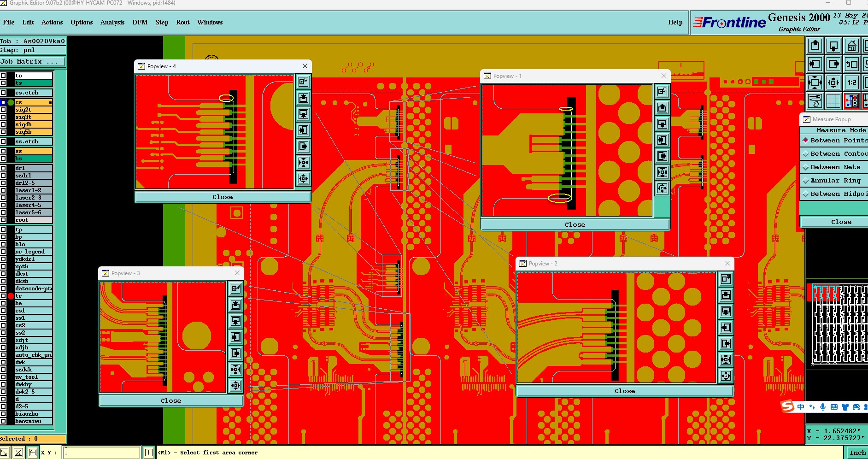Close Popview - 2 with Close button
This screenshot has width=868, height=459.
tap(625, 391)
